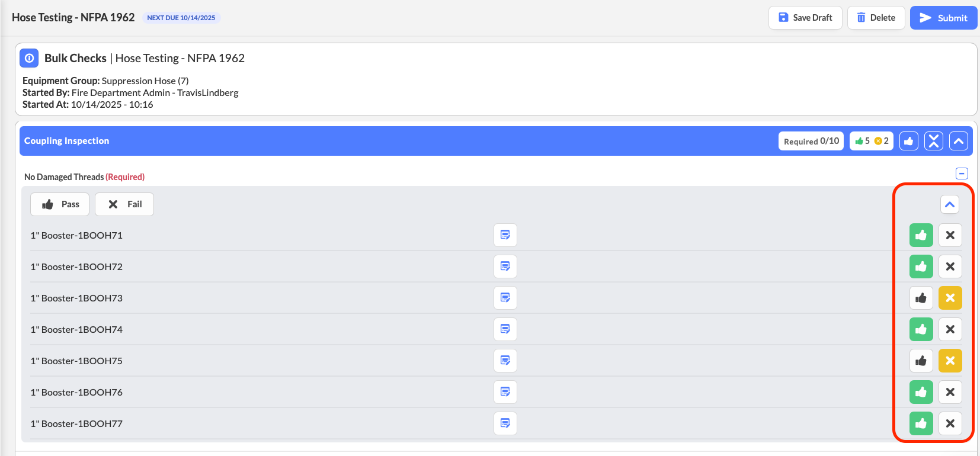Image resolution: width=980 pixels, height=456 pixels.
Task: Submit the hose testing form
Action: (943, 18)
